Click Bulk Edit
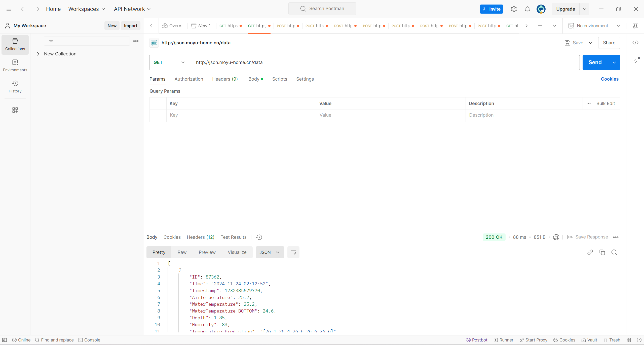The width and height of the screenshot is (644, 345). [605, 104]
